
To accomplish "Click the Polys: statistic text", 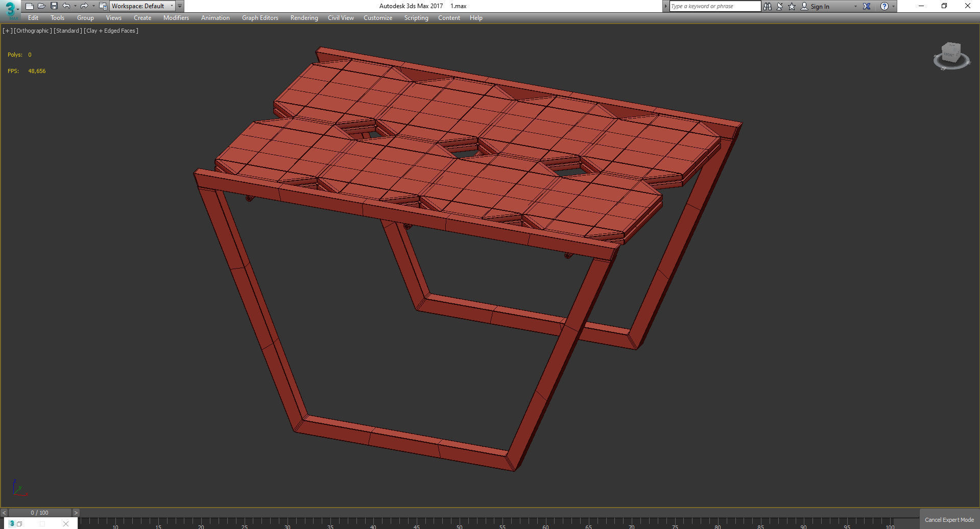I will [15, 55].
